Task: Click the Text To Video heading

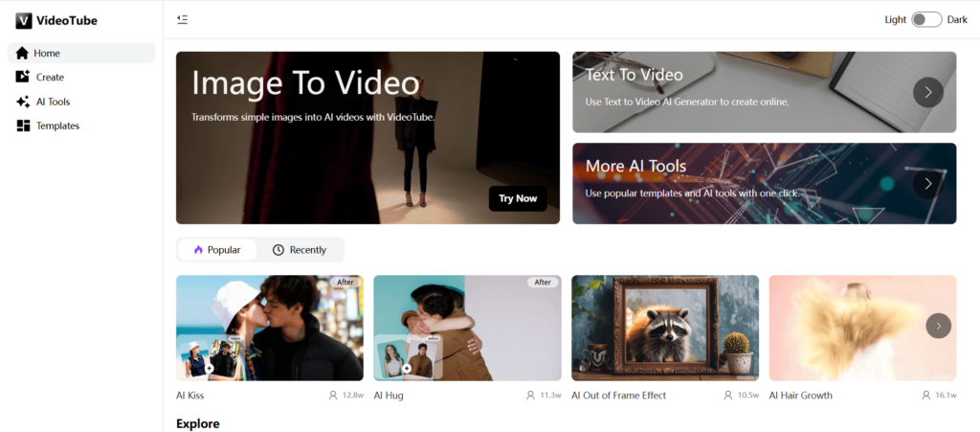Action: pos(634,75)
